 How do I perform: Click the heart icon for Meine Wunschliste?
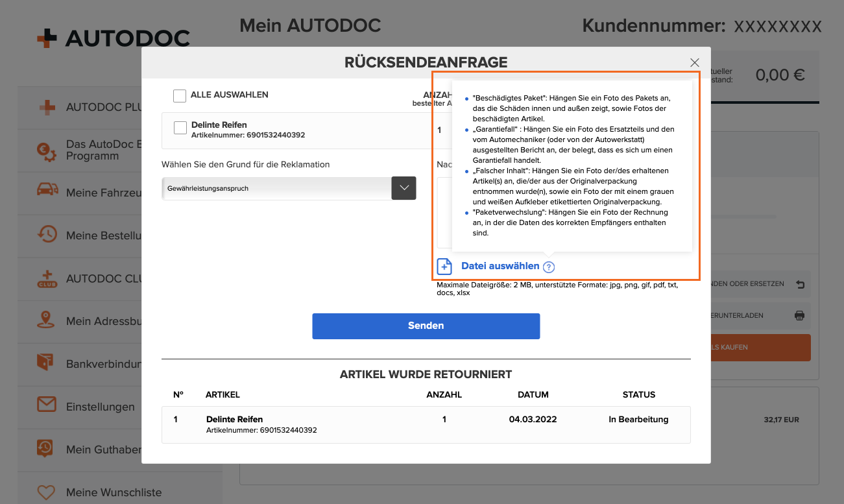point(47,492)
